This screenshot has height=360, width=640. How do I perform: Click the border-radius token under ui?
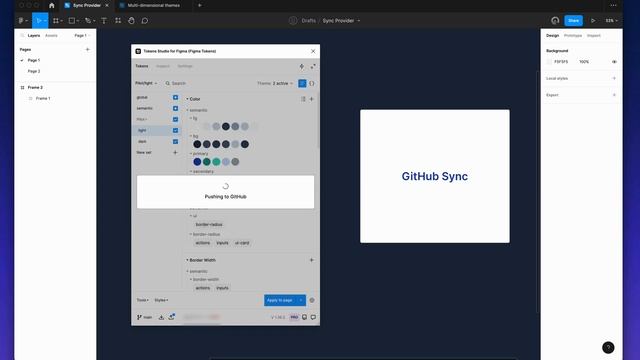[209, 224]
